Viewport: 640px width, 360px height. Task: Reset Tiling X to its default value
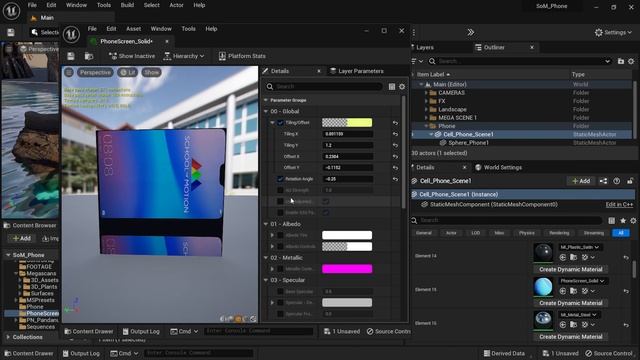[395, 134]
